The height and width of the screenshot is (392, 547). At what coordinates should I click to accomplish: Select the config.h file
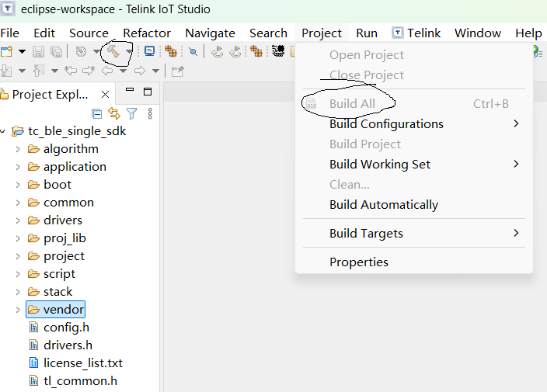66,328
